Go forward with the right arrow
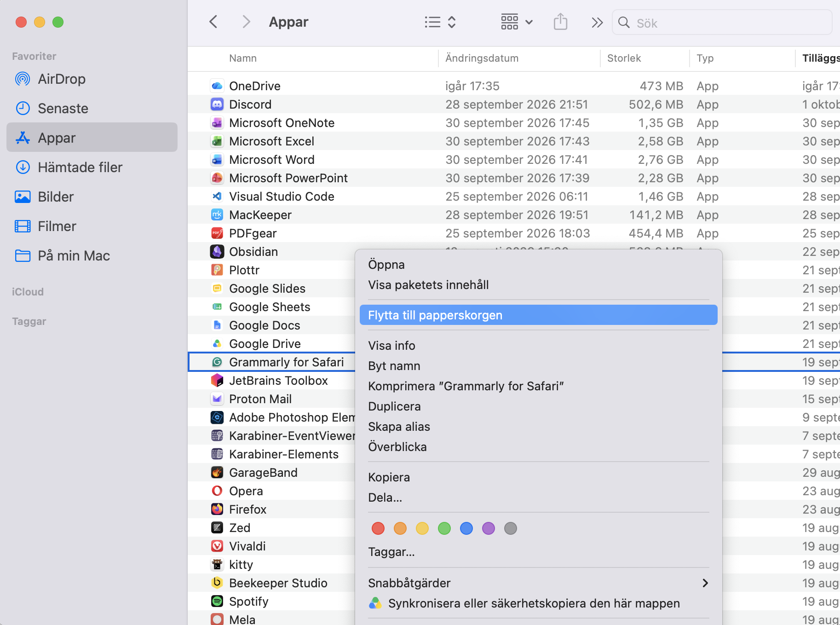 [247, 22]
